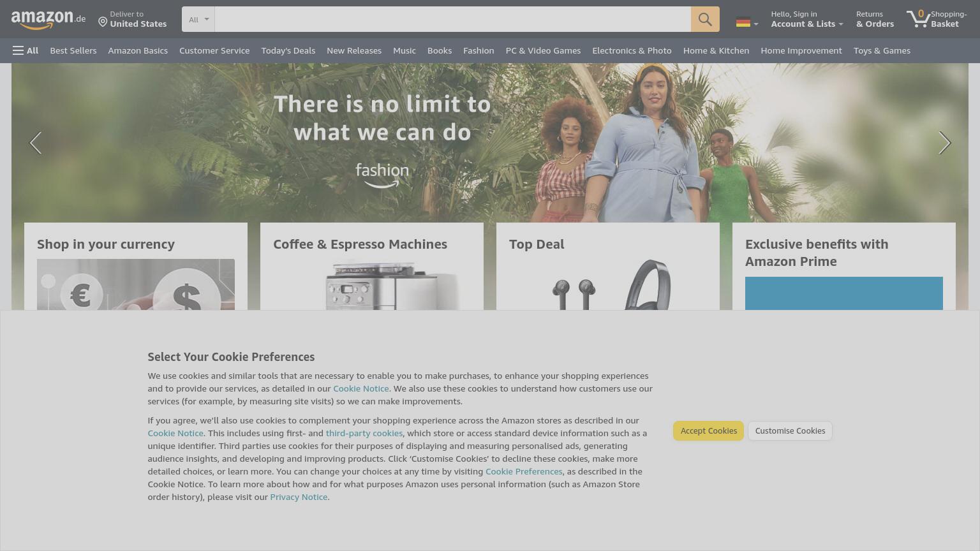Click the search magnifier button
Screen dimensions: 980x551
click(705, 19)
